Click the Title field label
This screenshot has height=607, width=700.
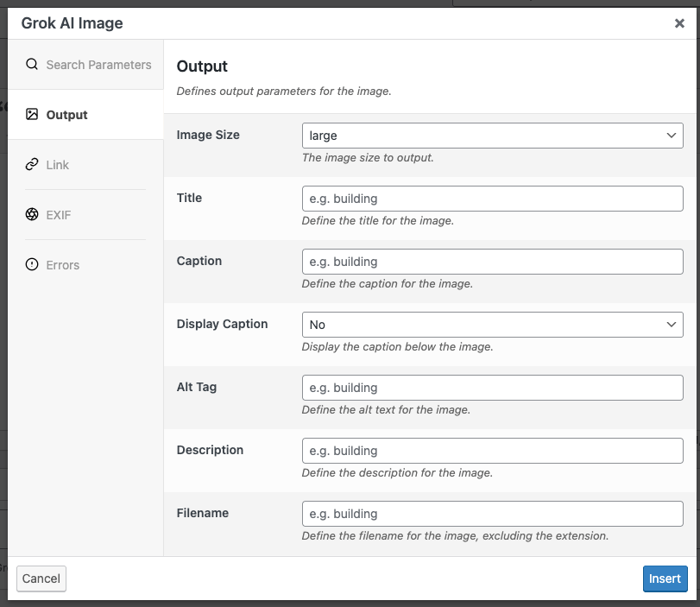coord(189,198)
